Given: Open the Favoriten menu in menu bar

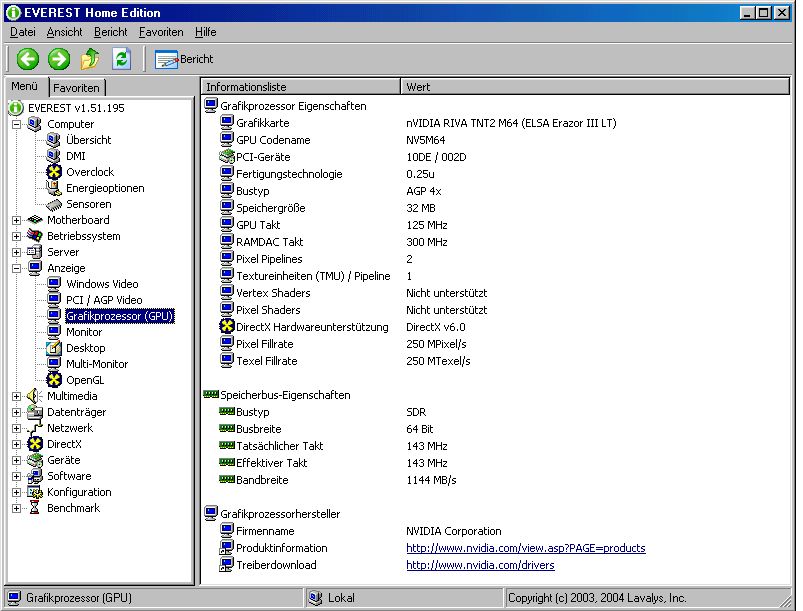Looking at the screenshot, I should click(x=161, y=32).
